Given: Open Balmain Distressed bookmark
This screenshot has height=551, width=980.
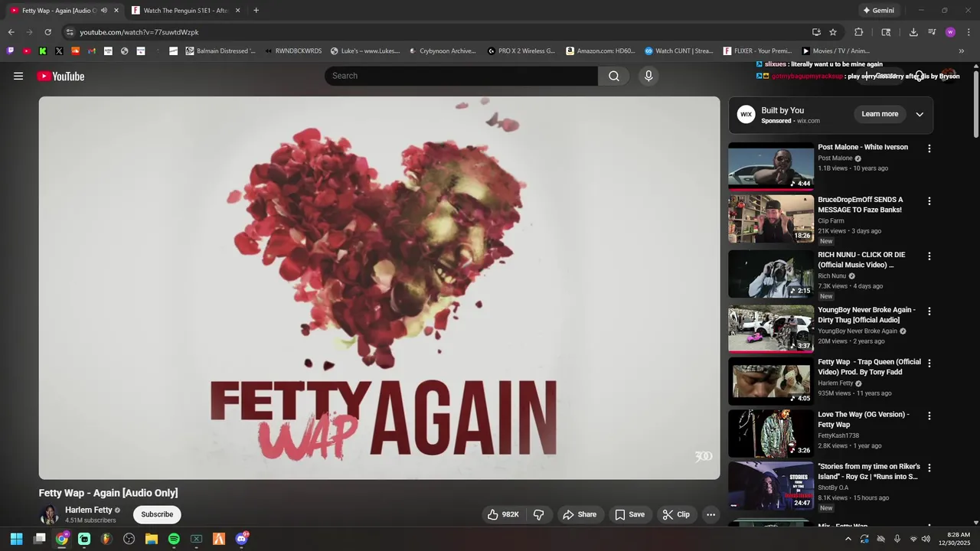Looking at the screenshot, I should (220, 51).
